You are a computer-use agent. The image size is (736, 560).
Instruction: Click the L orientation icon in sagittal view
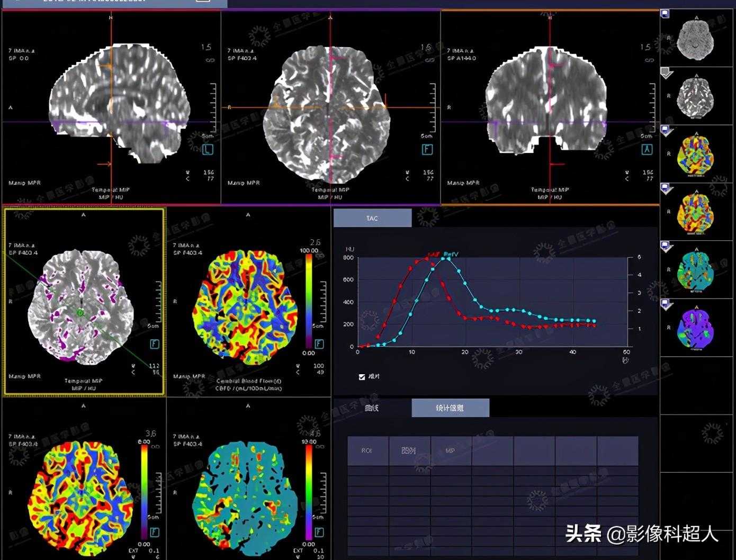pos(208,150)
